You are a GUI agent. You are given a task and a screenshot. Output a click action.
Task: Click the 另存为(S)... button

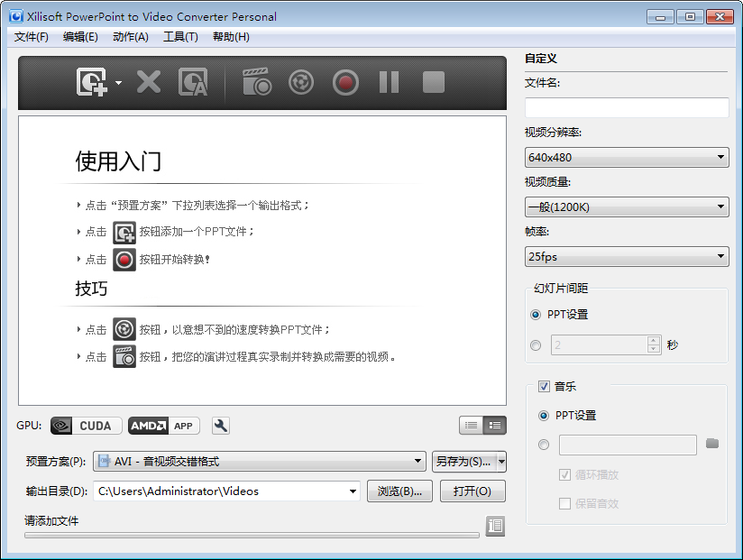(x=463, y=462)
